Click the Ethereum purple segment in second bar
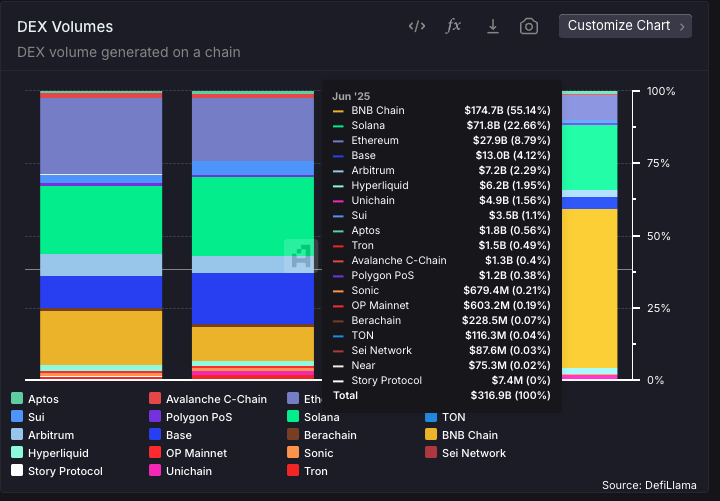 [x=253, y=129]
